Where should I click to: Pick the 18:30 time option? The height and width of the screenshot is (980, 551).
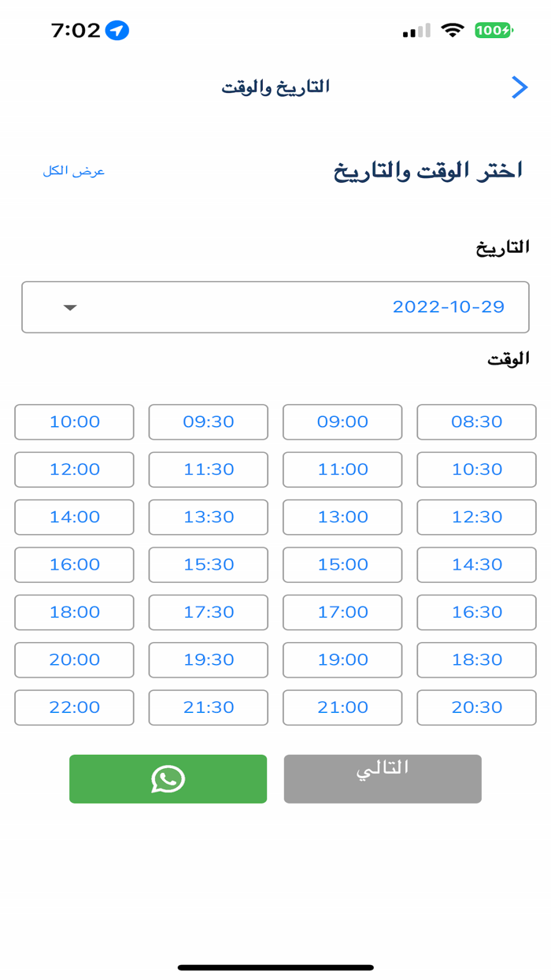[x=476, y=659]
